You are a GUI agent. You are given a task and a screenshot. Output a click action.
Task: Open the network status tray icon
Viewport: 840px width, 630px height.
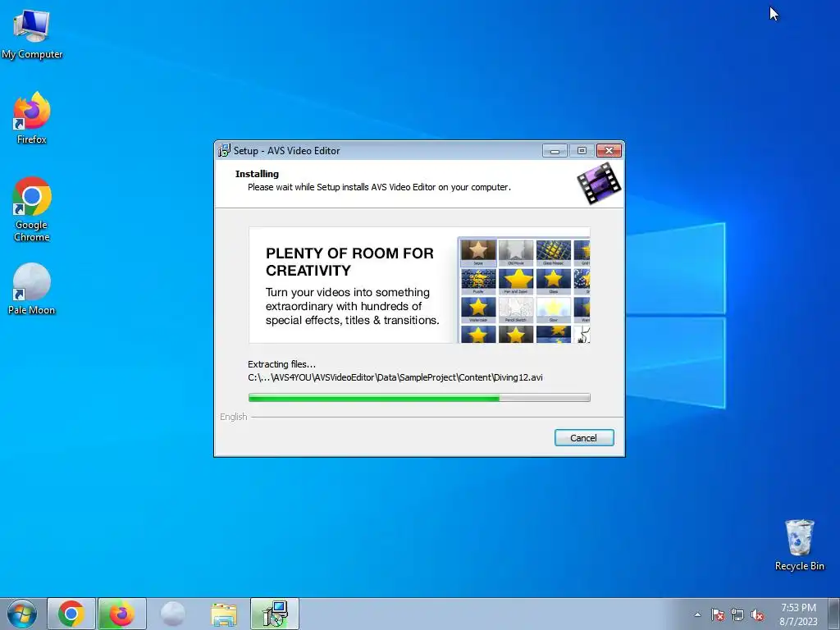point(737,614)
